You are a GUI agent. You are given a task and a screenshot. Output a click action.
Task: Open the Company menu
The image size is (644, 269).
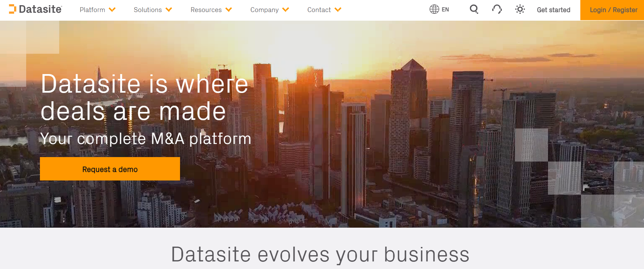click(x=264, y=10)
